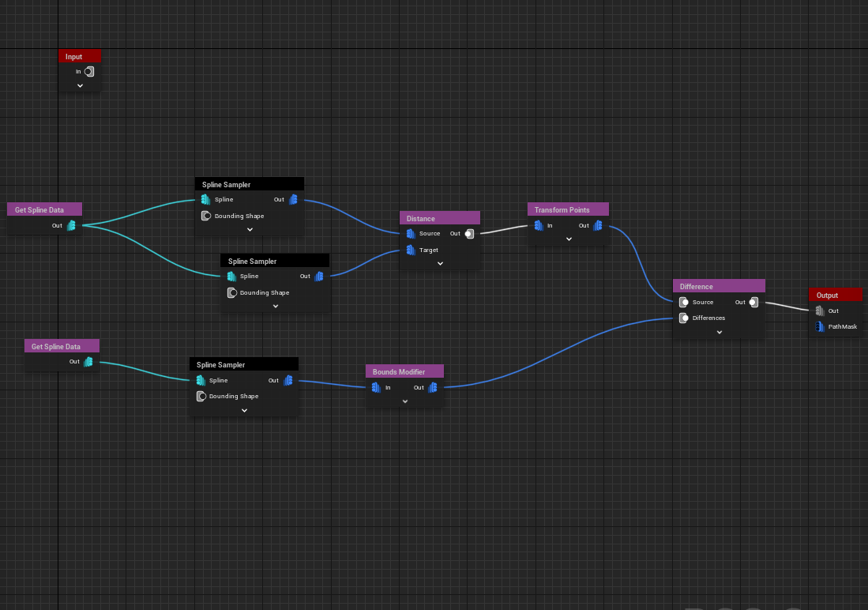
Task: Click the Differences pin on the Difference node
Action: point(684,318)
